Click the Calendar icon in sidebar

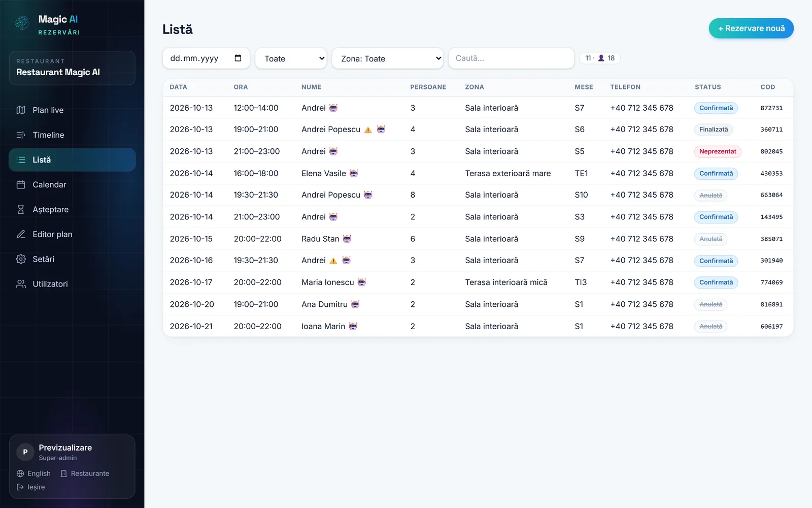21,185
